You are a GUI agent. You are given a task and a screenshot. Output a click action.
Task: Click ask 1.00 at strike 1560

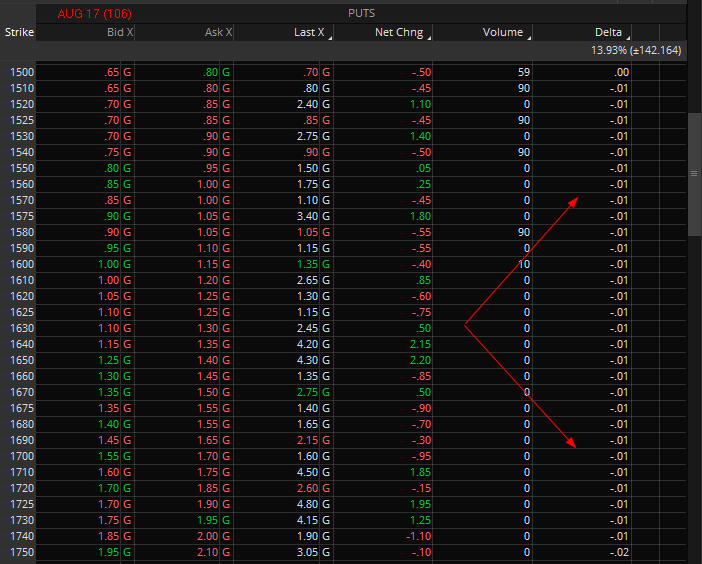point(208,184)
